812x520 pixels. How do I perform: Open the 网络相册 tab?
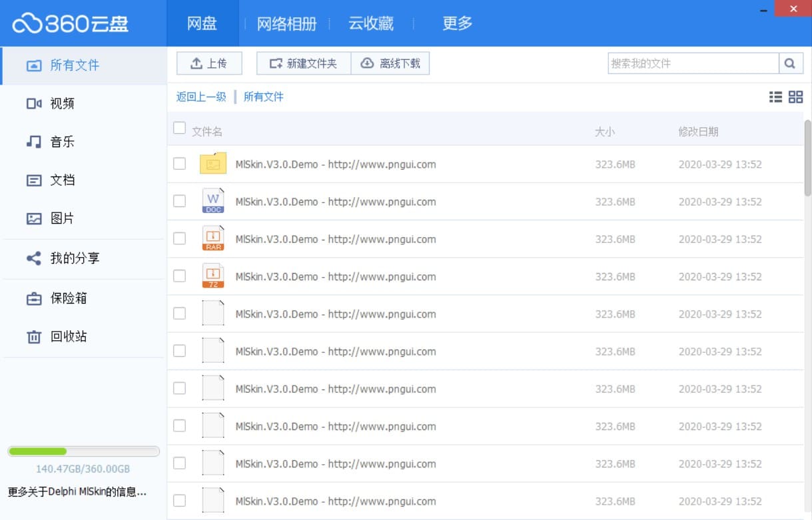coord(286,23)
